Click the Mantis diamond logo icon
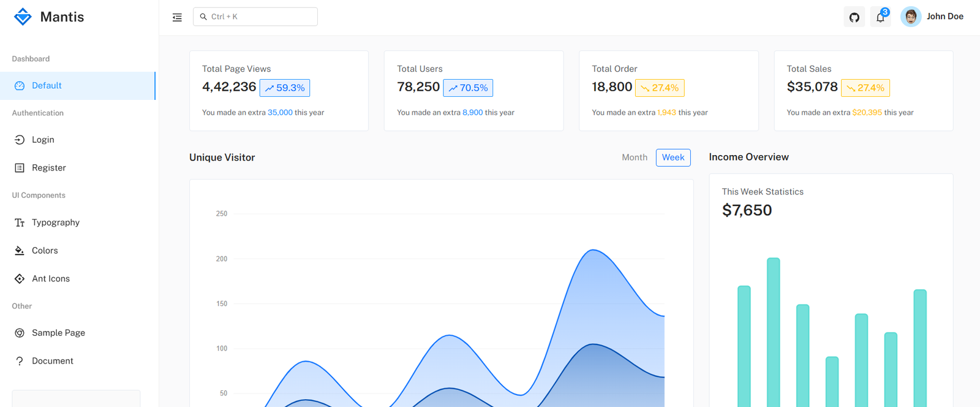 click(23, 17)
